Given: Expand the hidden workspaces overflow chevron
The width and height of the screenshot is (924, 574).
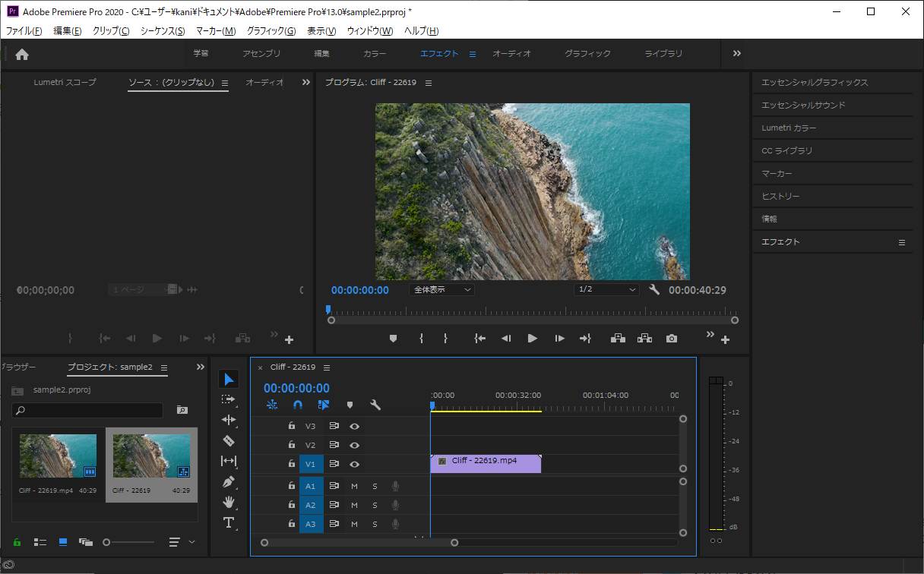Looking at the screenshot, I should [x=736, y=53].
